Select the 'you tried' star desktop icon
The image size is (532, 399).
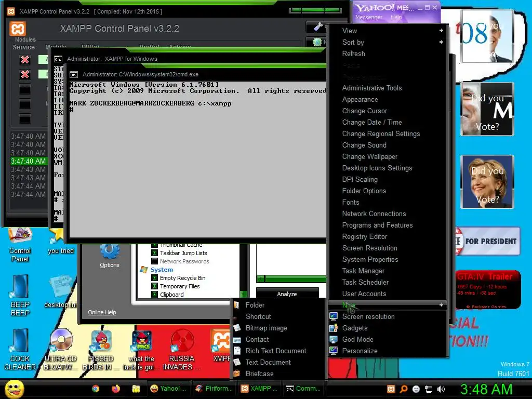coord(60,242)
